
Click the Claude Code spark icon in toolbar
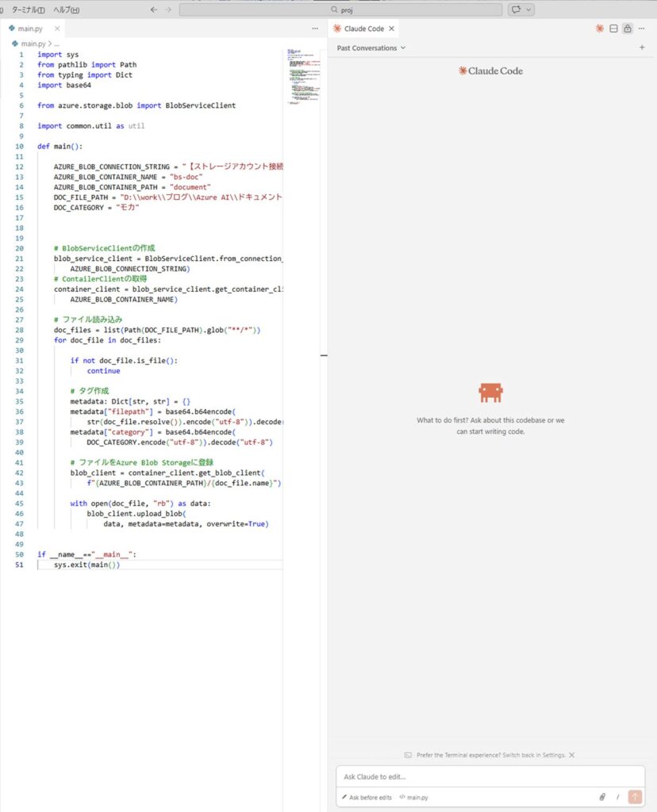(x=599, y=29)
